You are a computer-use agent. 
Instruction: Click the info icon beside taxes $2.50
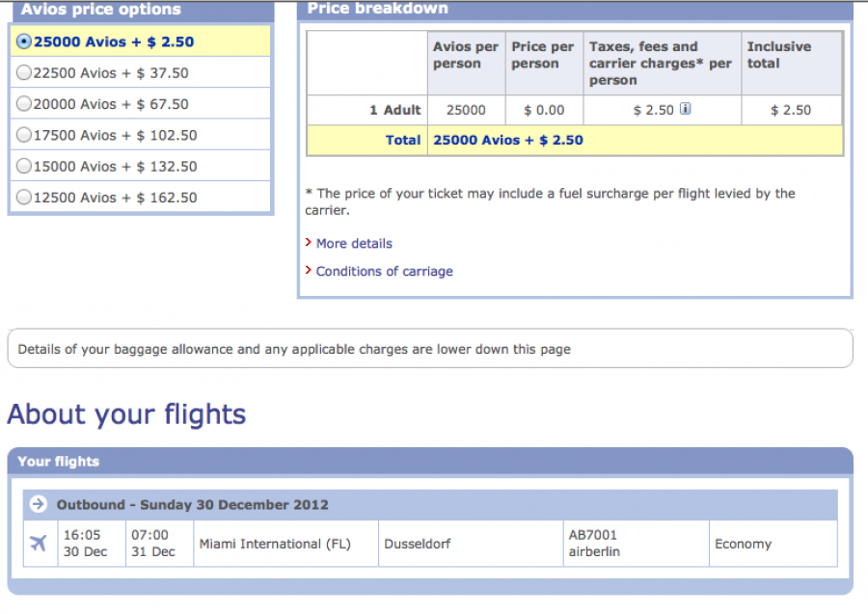[x=686, y=109]
